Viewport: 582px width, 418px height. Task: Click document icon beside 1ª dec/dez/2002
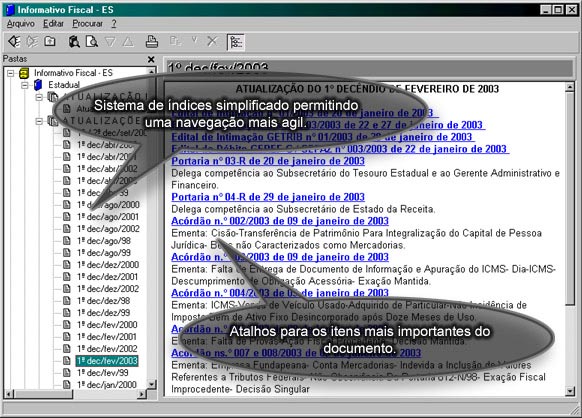pos(66,288)
